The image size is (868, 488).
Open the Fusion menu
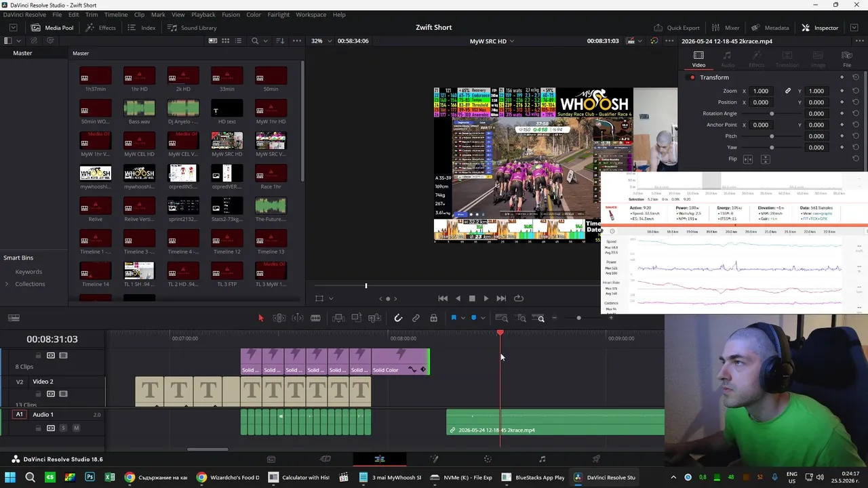pyautogui.click(x=231, y=14)
